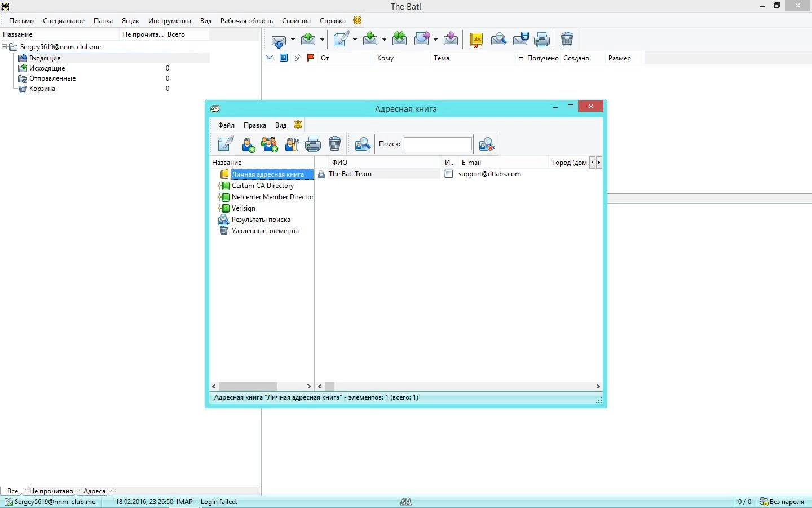Switch to the Все tab
Viewport: 812px width, 508px height.
pyautogui.click(x=12, y=491)
